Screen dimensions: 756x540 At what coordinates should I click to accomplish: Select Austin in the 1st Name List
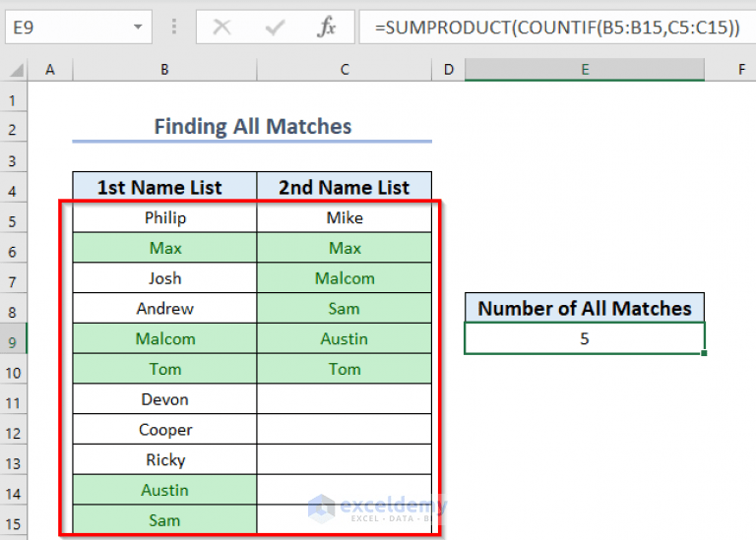tap(164, 490)
